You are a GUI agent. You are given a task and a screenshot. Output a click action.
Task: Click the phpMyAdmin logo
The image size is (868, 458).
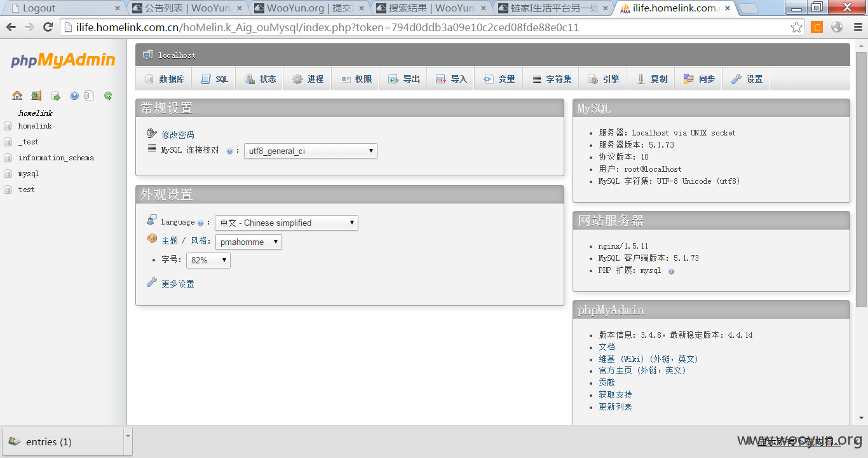click(x=63, y=60)
